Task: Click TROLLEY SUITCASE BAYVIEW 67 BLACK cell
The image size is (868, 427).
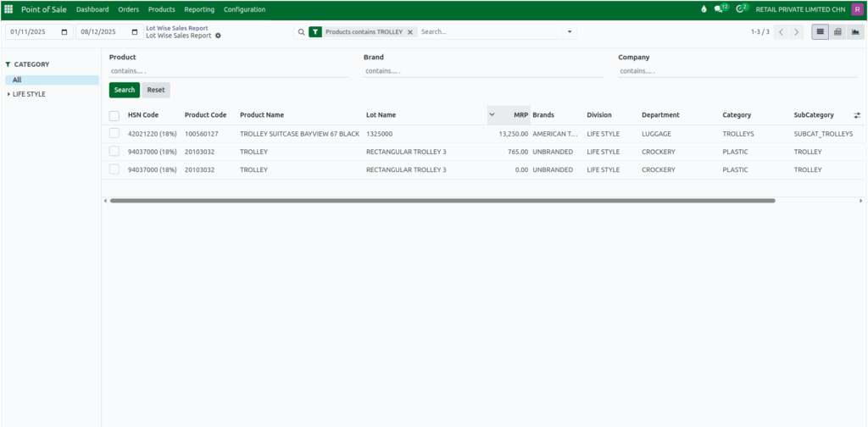Action: [299, 134]
